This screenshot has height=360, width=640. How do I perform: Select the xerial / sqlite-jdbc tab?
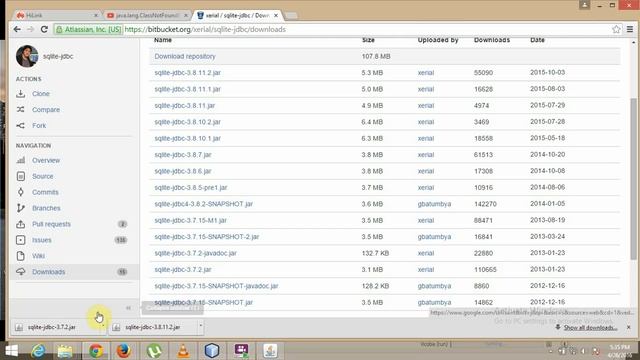(x=238, y=15)
